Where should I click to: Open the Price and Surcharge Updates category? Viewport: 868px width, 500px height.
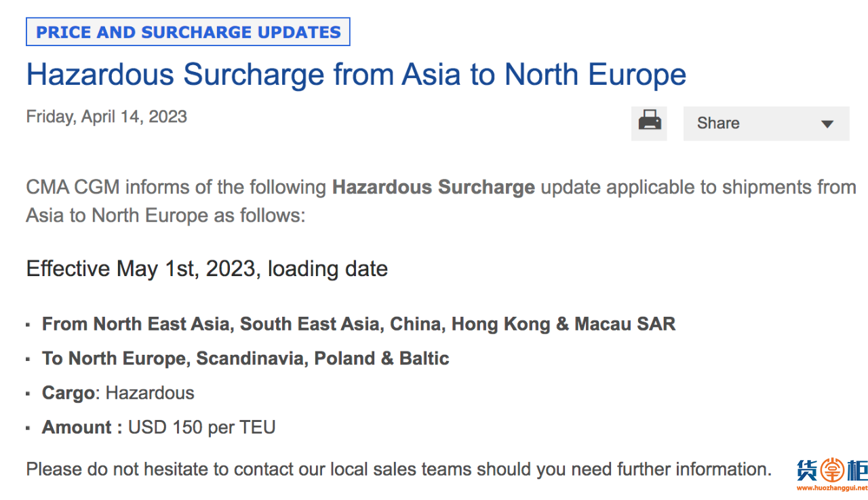tap(188, 32)
